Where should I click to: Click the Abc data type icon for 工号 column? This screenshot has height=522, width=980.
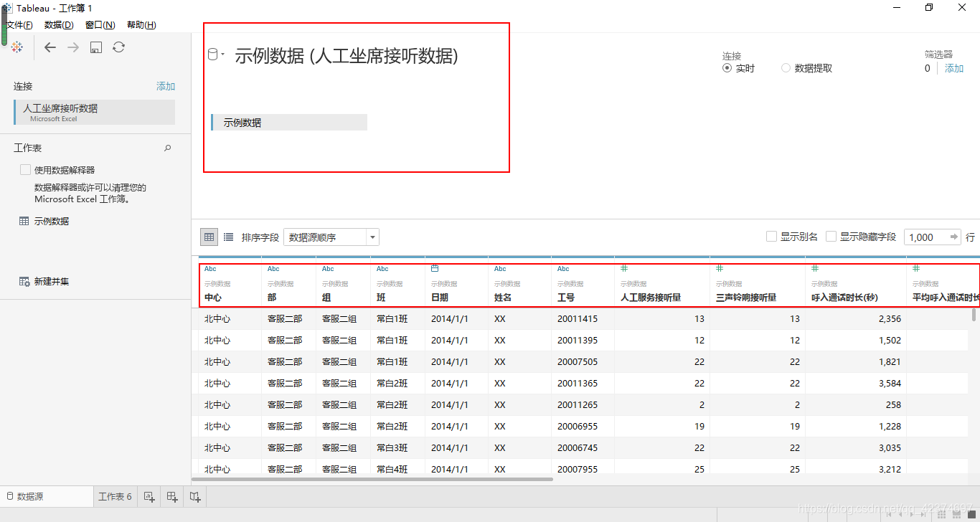pyautogui.click(x=563, y=269)
